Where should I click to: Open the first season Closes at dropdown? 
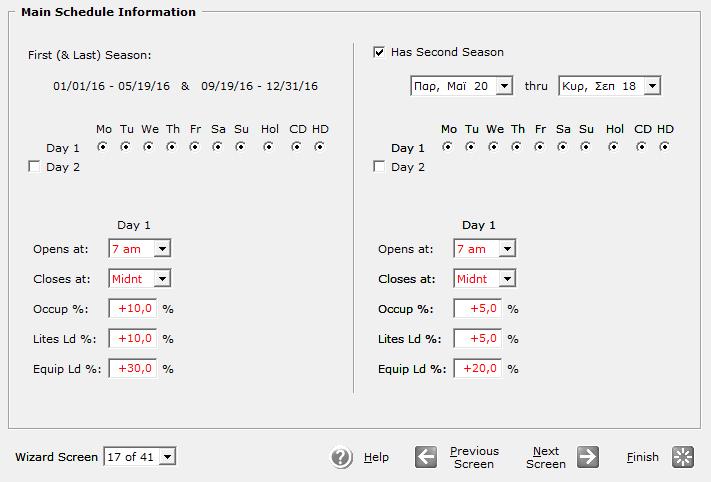click(x=140, y=278)
